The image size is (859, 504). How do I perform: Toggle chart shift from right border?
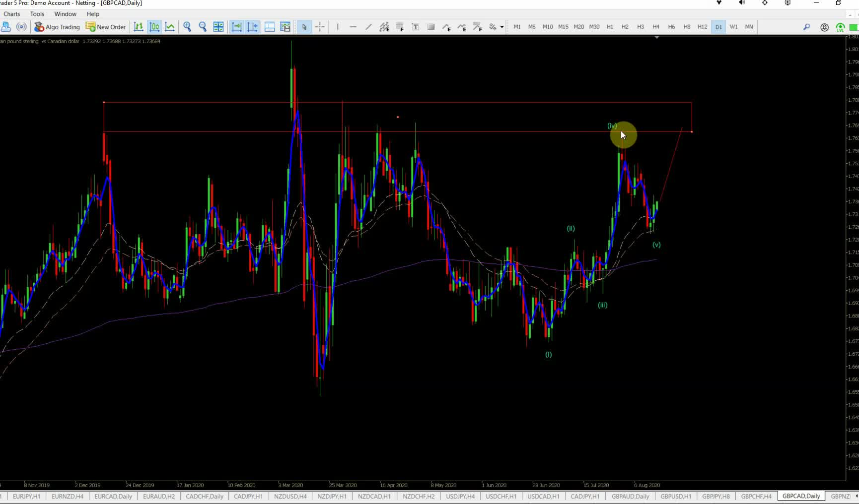tap(252, 27)
